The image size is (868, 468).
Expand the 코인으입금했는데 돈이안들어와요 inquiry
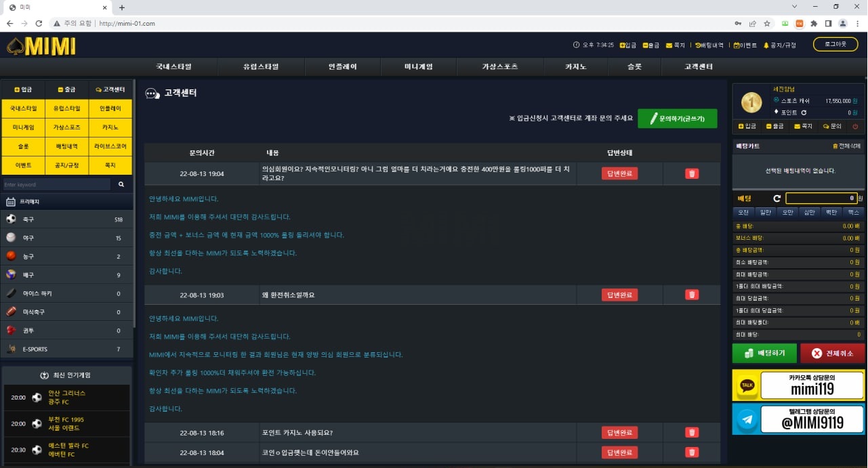[432, 452]
